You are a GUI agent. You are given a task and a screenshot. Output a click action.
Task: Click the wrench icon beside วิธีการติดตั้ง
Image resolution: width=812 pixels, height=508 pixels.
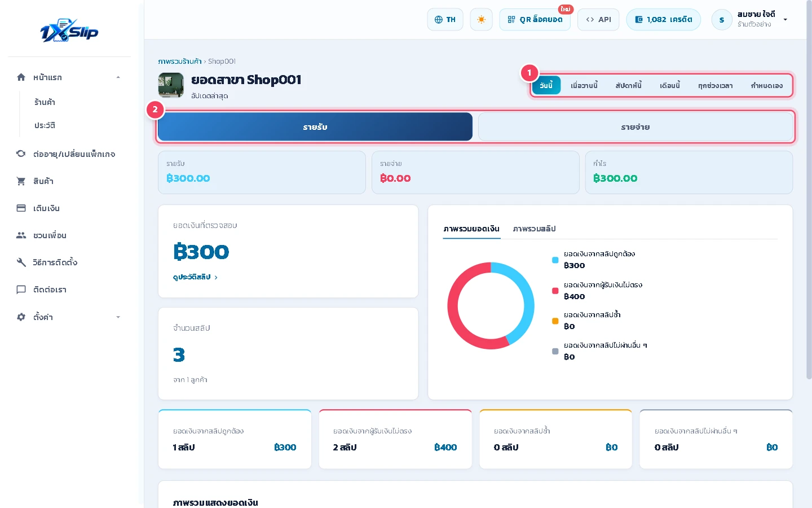(21, 262)
